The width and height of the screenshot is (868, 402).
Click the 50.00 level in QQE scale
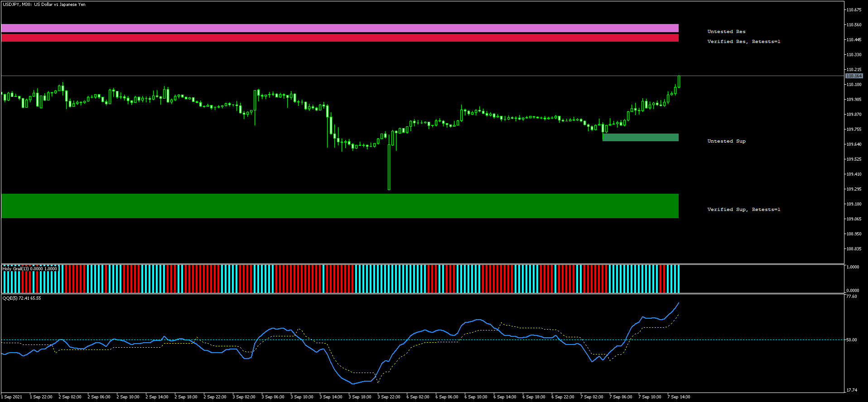pyautogui.click(x=852, y=340)
